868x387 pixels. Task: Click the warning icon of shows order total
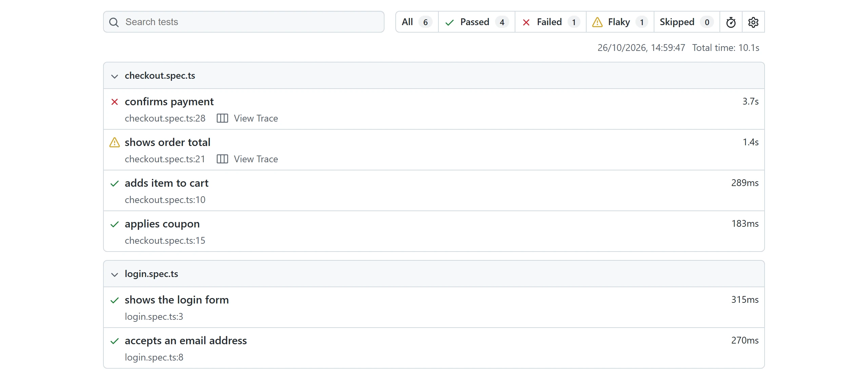115,142
